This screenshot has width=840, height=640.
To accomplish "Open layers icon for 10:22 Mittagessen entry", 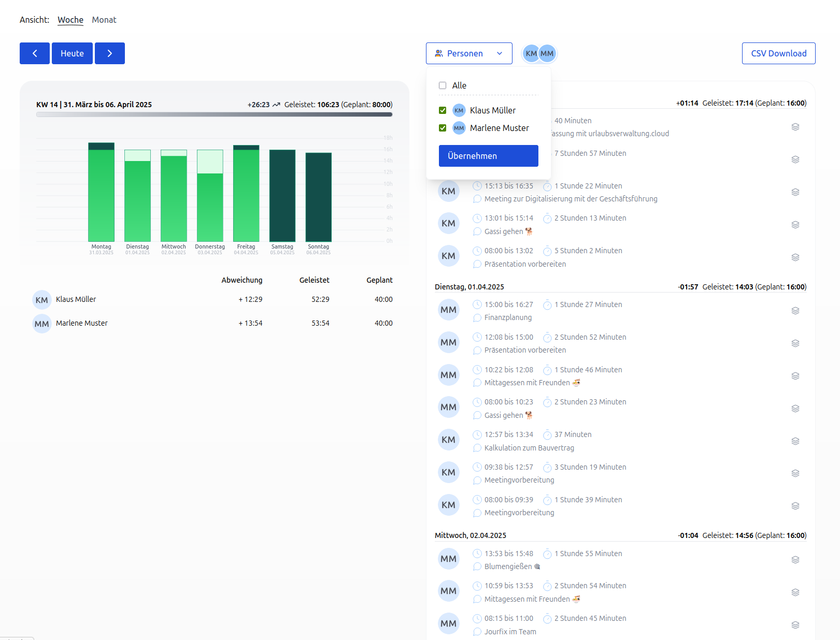I will pos(795,376).
